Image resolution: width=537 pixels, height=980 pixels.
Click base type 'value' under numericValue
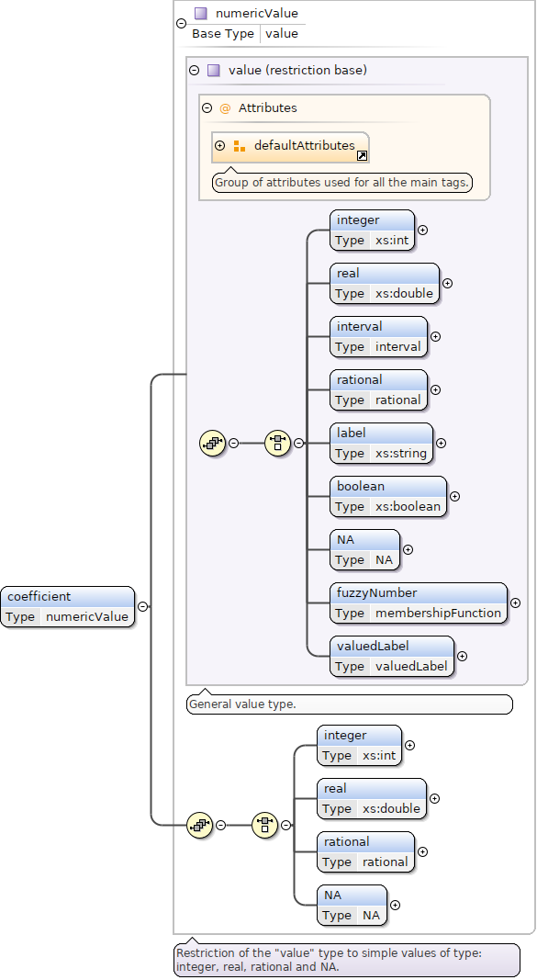point(282,34)
